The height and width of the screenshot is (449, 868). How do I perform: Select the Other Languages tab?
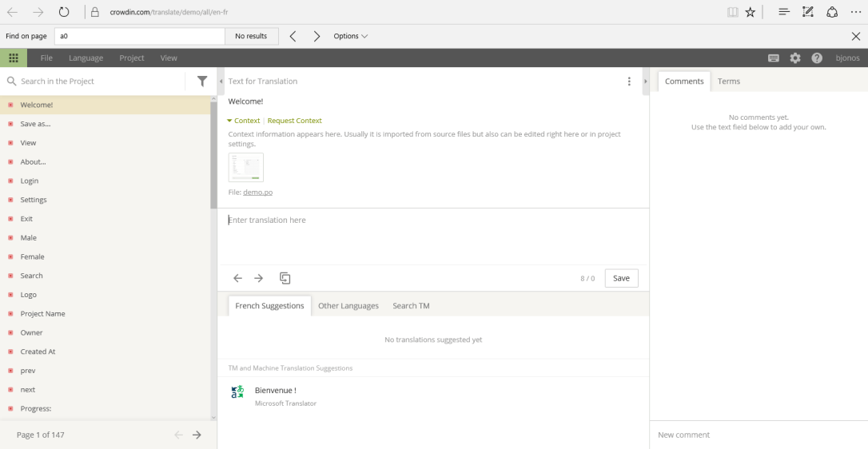click(348, 306)
